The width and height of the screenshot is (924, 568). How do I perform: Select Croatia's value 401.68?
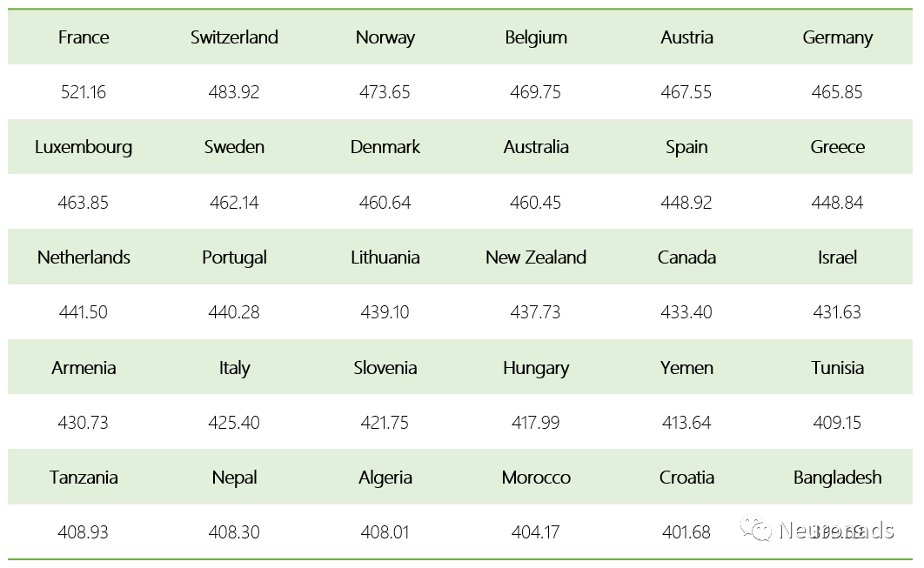click(686, 532)
